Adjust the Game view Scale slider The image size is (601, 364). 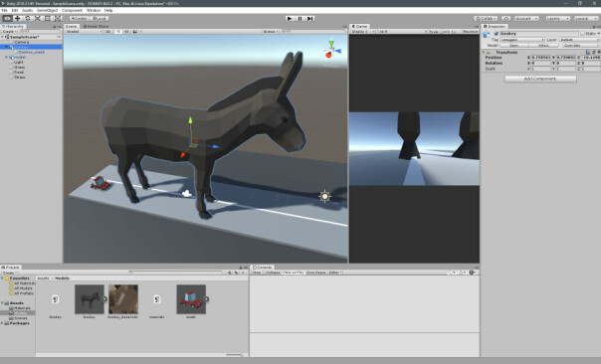(445, 32)
